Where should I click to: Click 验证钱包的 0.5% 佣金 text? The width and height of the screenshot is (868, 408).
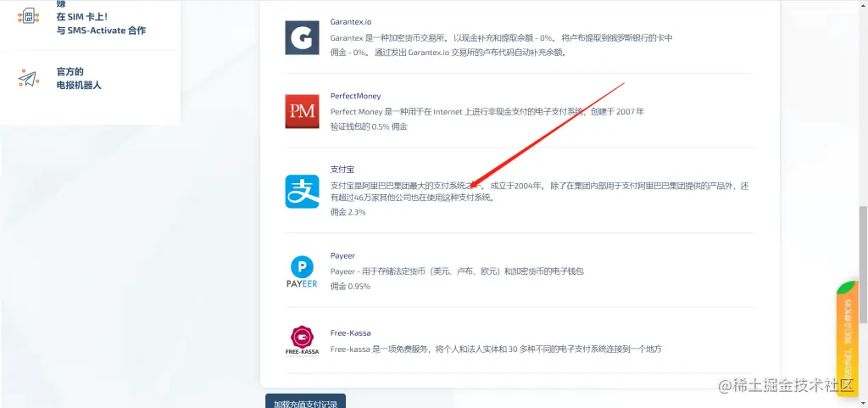point(369,126)
